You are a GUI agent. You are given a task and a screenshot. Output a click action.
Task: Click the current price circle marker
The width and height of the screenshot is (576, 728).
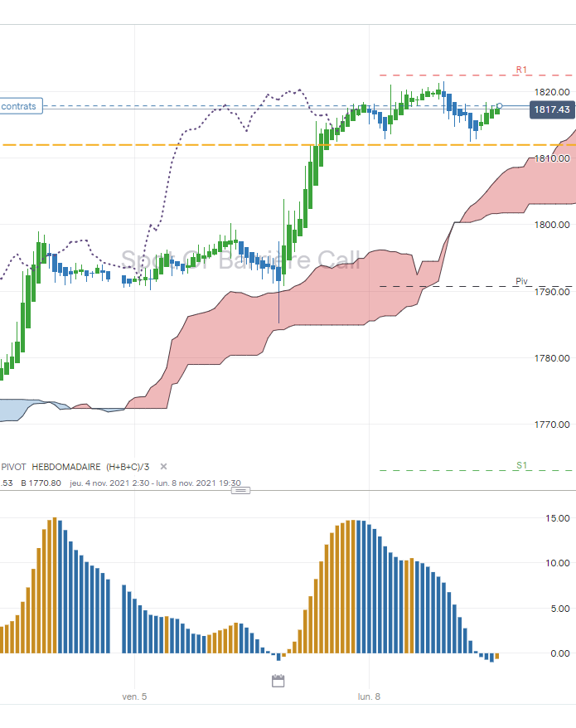(x=500, y=106)
